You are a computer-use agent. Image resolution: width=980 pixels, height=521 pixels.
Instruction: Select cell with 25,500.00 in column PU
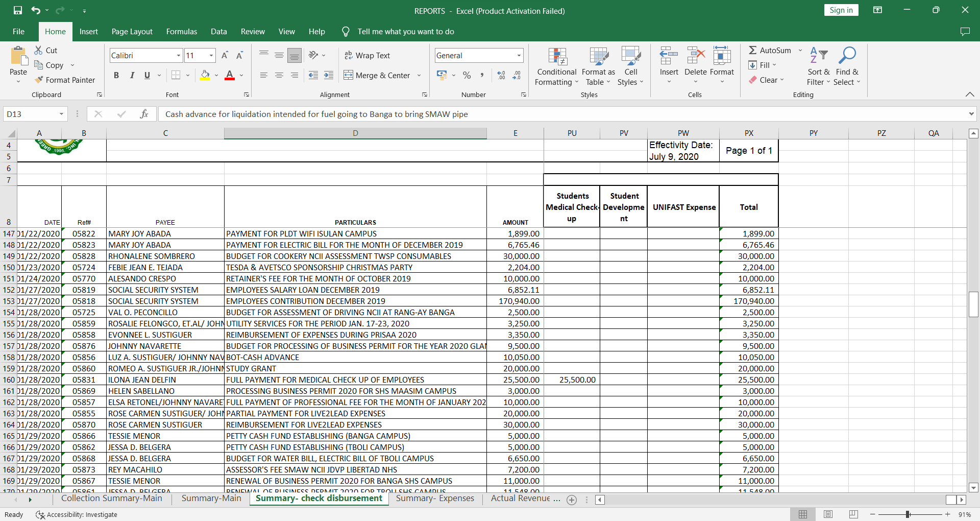(x=572, y=380)
